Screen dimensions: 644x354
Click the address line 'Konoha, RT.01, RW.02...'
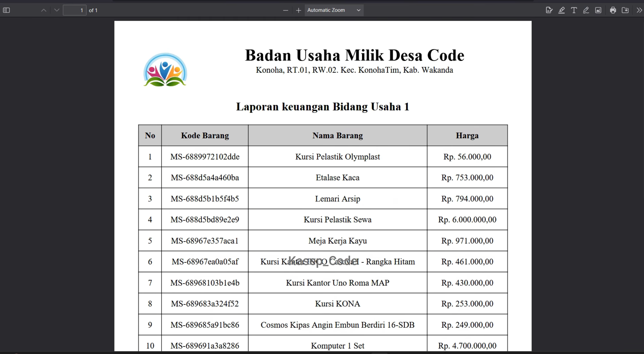[x=355, y=70]
